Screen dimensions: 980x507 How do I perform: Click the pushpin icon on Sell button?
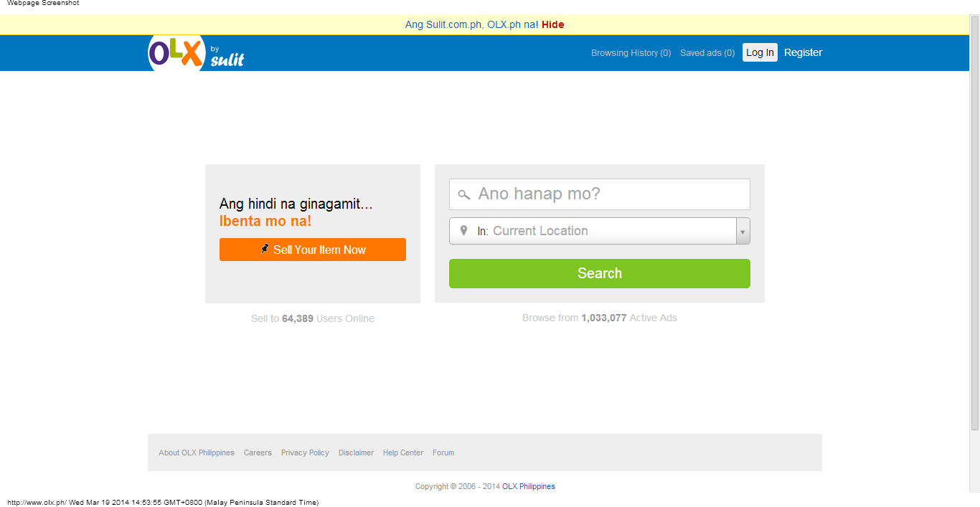coord(265,249)
